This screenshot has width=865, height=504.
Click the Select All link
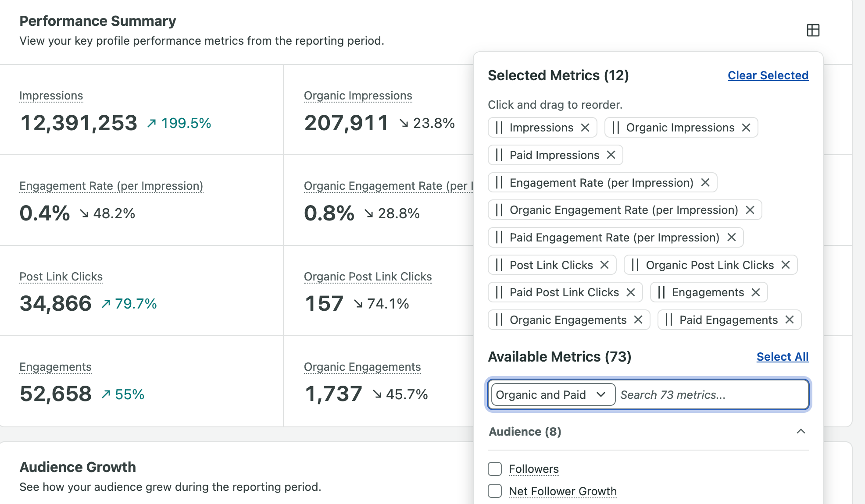point(783,357)
